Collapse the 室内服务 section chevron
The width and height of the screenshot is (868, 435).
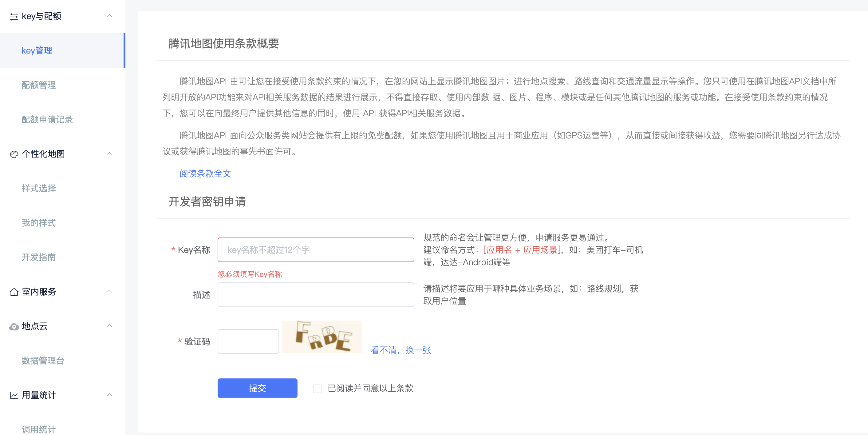pos(109,291)
